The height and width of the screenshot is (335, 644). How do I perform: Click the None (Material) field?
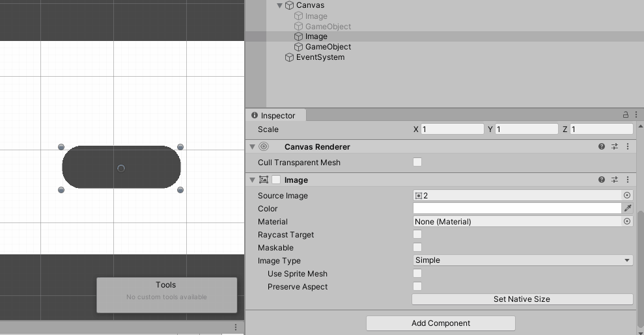click(518, 221)
